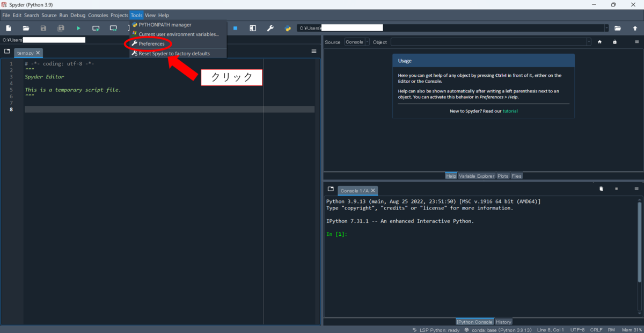Close the Console 1/A tab

pos(373,190)
